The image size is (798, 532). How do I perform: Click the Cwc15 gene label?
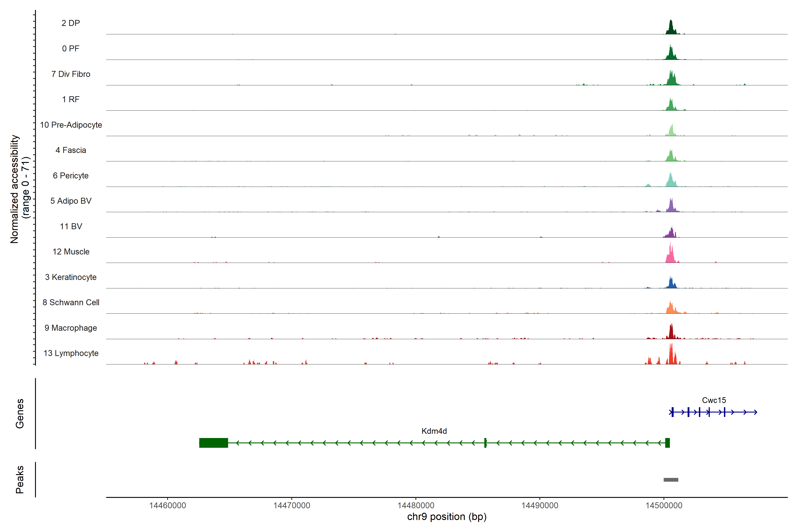click(714, 400)
